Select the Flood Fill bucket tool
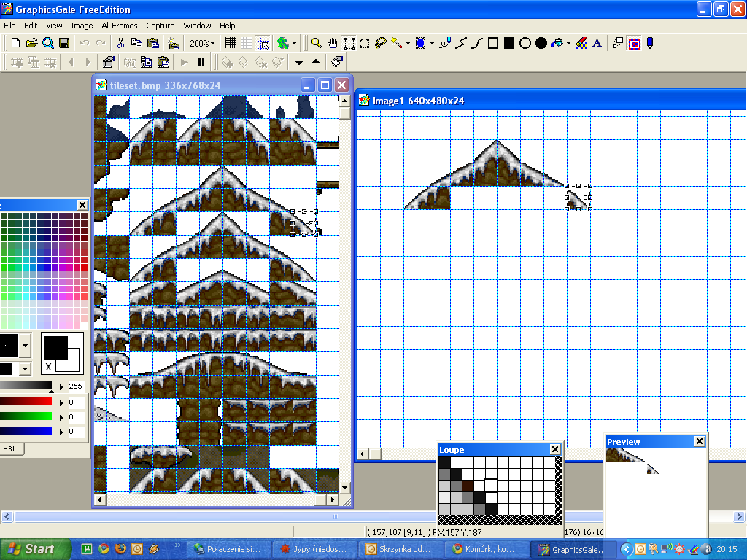Image resolution: width=747 pixels, height=560 pixels. click(x=557, y=43)
